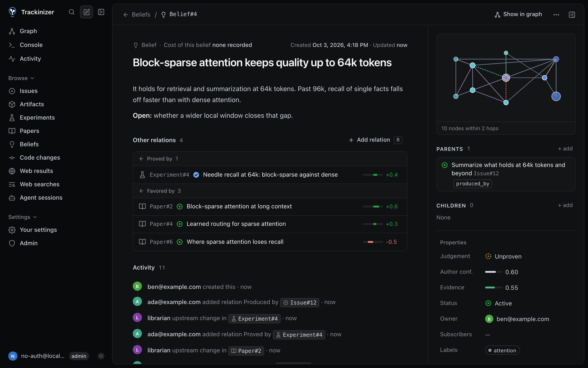The height and width of the screenshot is (368, 588).
Task: Click + add next to Parents
Action: click(x=565, y=149)
